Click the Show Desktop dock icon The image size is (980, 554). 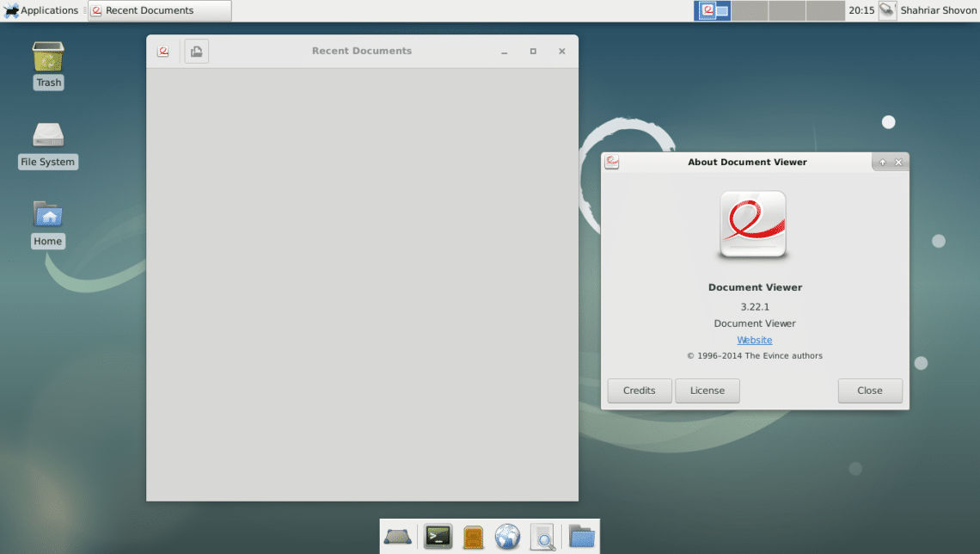[397, 537]
